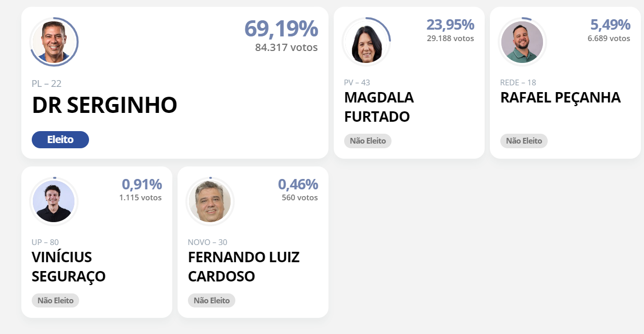Viewport: 644px width, 334px height.
Task: Click Rafael Peçanha's Não Eleito badge
Action: (x=524, y=141)
